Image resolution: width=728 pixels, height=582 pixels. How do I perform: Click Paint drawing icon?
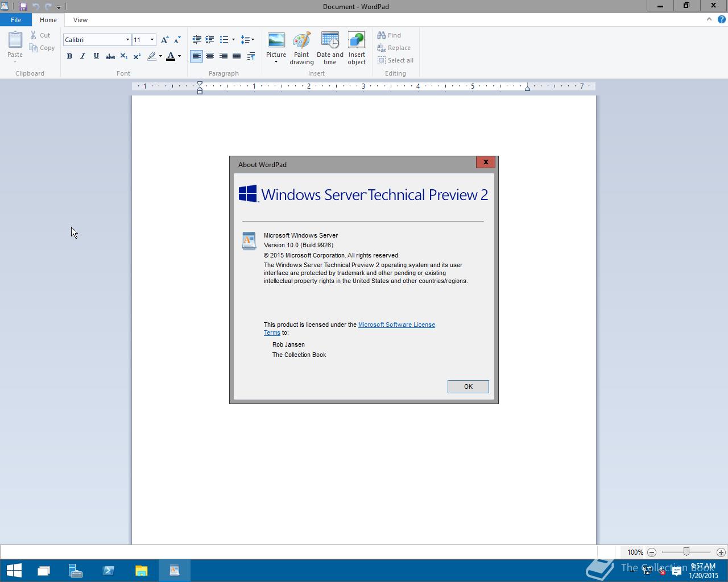tap(301, 48)
